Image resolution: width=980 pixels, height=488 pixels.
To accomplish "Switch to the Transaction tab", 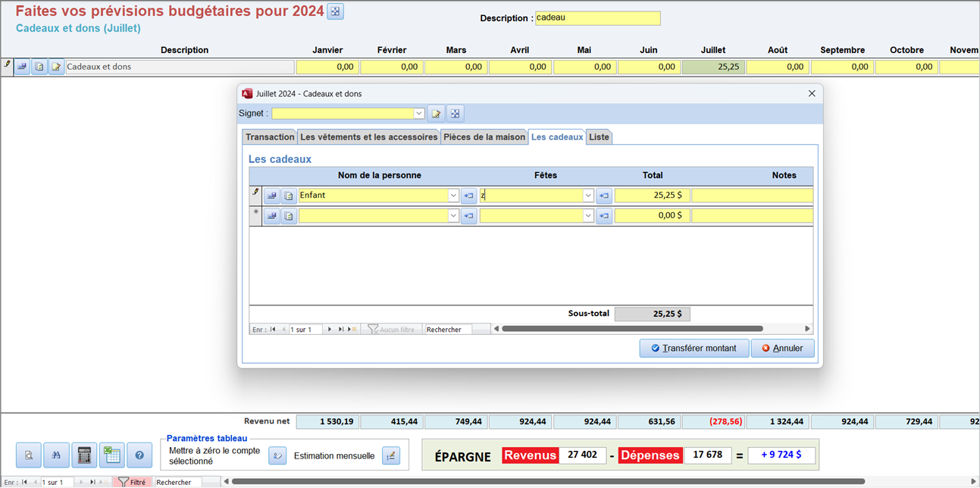I will pyautogui.click(x=269, y=137).
